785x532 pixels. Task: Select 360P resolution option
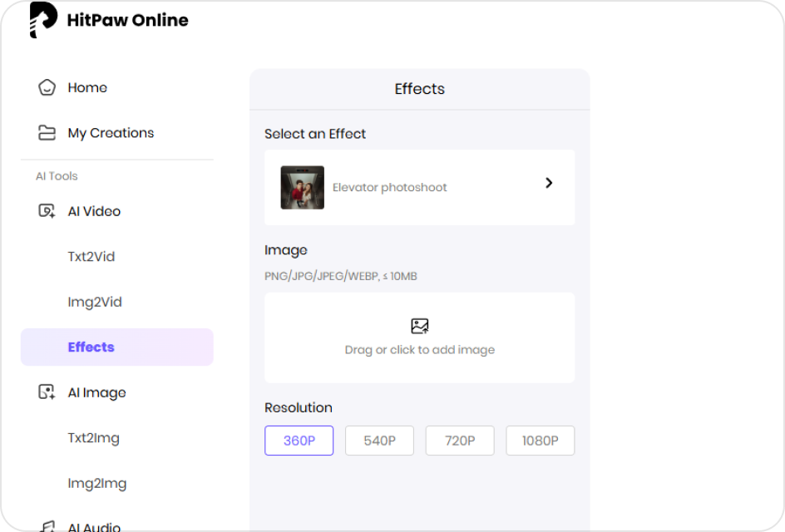[x=299, y=441]
